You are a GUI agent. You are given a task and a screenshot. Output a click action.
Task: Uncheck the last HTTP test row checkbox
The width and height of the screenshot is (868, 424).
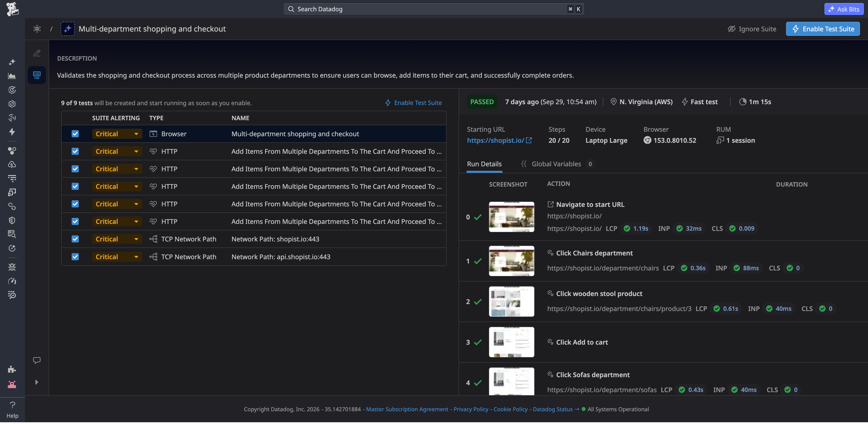75,222
